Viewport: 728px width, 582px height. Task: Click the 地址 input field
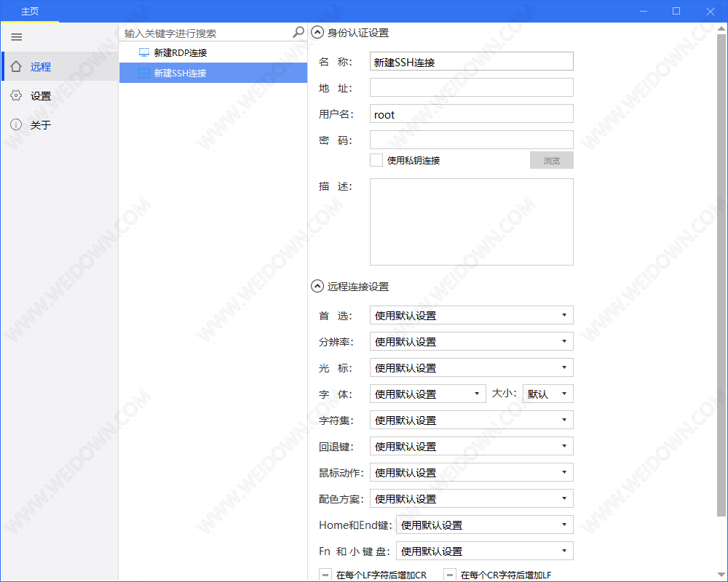click(x=471, y=87)
